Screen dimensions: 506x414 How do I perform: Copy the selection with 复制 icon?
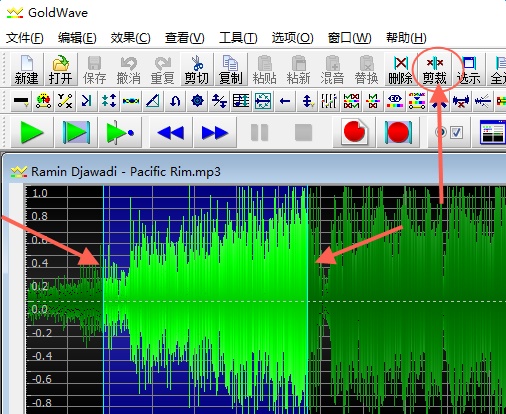click(231, 69)
